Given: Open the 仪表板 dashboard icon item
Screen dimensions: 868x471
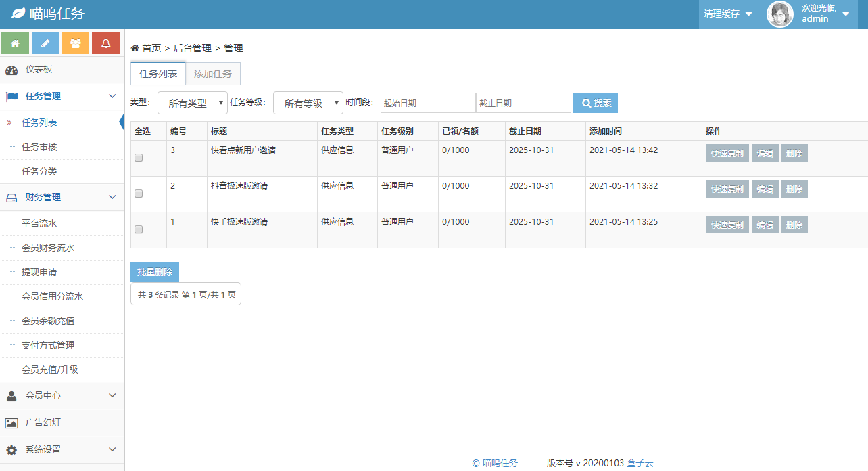Looking at the screenshot, I should point(11,70).
